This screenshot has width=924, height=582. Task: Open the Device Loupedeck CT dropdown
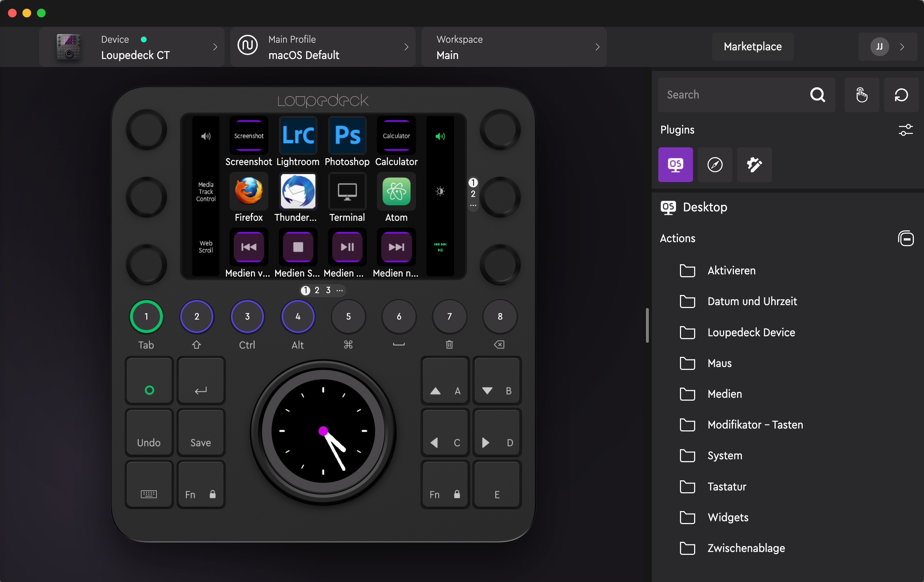pos(132,47)
